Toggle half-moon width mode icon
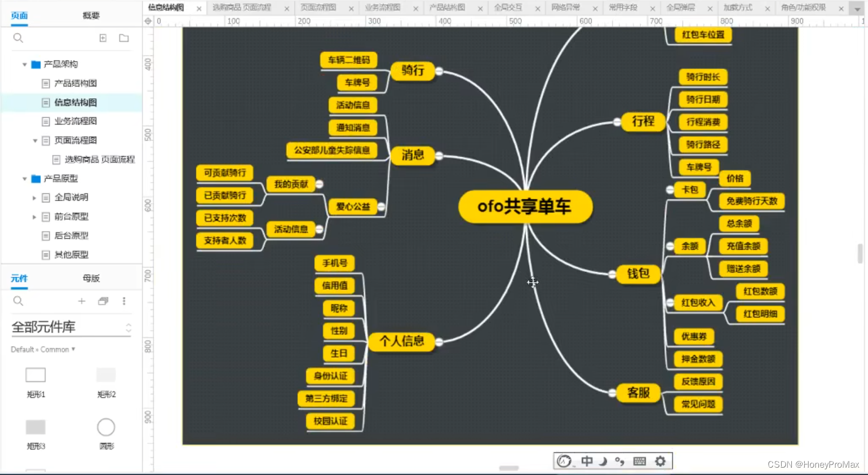Screen dimensions: 868x475 click(603, 461)
